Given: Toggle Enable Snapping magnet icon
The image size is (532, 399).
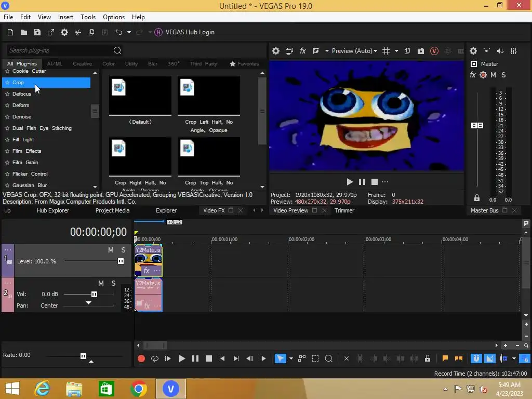Looking at the screenshot, I should click(x=476, y=358).
